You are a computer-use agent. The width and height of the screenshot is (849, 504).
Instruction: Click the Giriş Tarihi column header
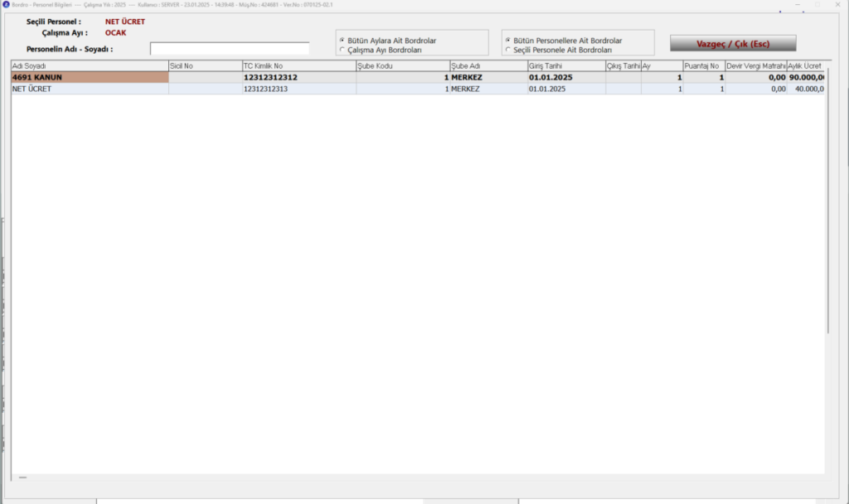(x=566, y=66)
